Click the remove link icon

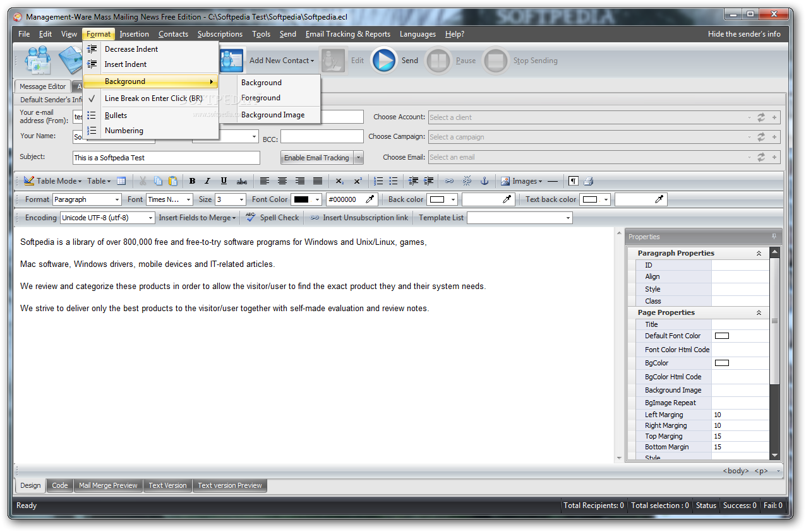point(467,181)
